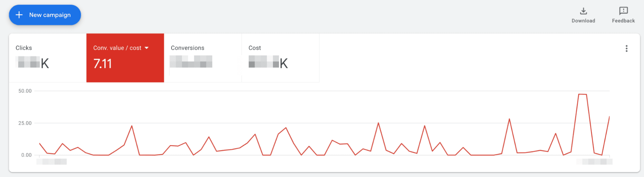Click the Download arrow icon

[x=583, y=11]
